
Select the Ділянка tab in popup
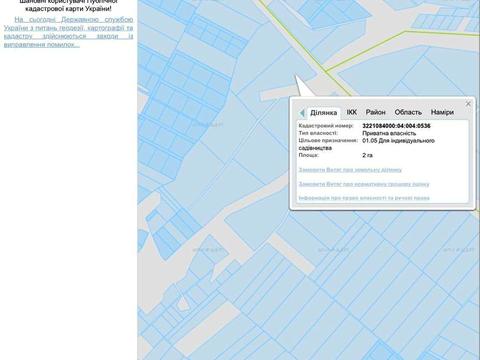[323, 113]
